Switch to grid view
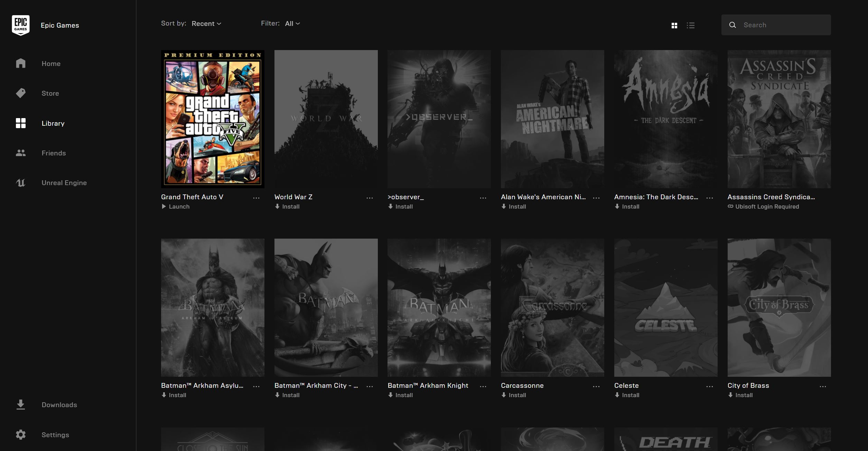Screen dimensions: 868x451 [x=674, y=26]
